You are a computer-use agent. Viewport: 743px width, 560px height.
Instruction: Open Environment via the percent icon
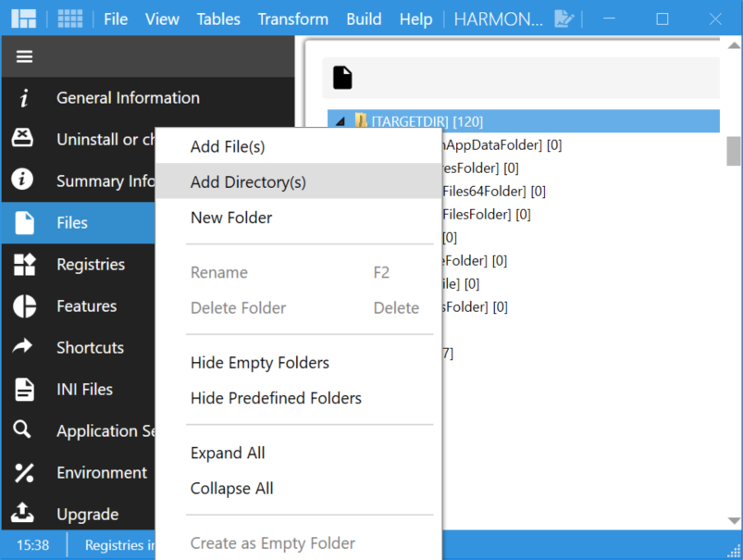(x=22, y=472)
